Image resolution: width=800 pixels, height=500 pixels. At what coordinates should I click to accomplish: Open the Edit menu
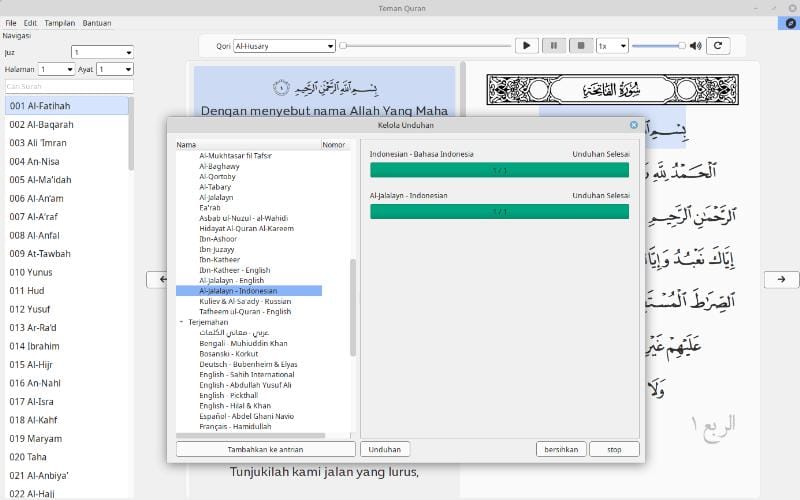pyautogui.click(x=30, y=23)
